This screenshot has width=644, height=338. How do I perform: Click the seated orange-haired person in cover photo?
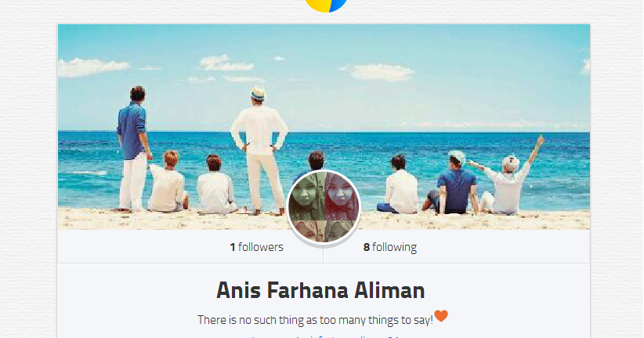pyautogui.click(x=168, y=182)
